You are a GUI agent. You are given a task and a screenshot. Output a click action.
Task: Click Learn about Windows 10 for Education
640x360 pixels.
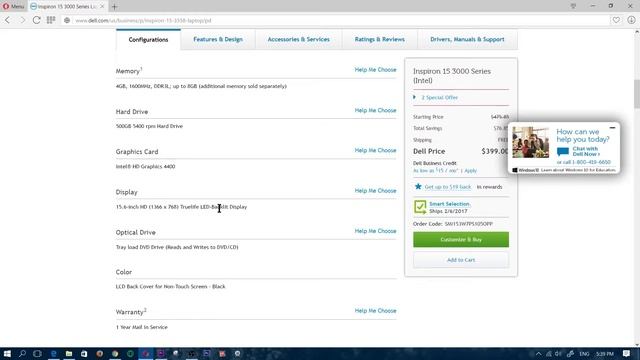pyautogui.click(x=578, y=170)
